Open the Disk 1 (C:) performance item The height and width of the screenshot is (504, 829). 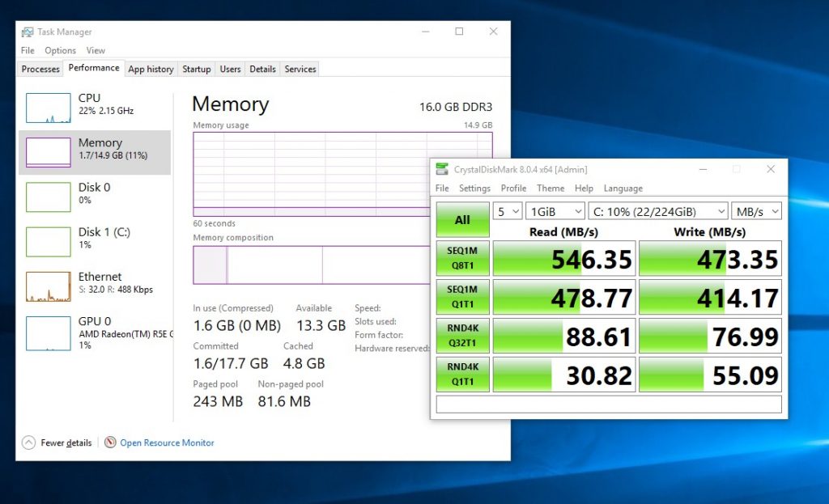[95, 241]
